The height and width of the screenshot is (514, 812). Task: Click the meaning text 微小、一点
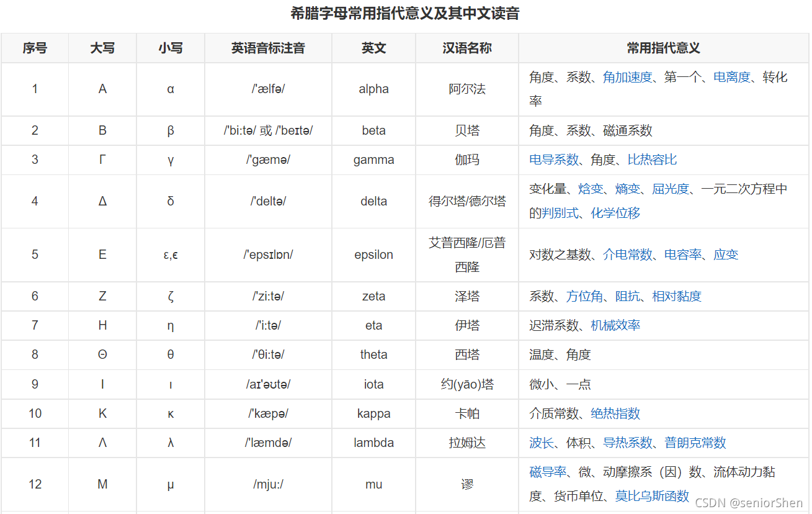tap(560, 384)
